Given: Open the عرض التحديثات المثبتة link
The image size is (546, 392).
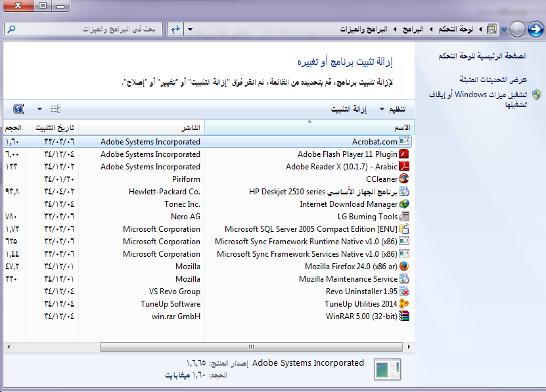Looking at the screenshot, I should [493, 79].
